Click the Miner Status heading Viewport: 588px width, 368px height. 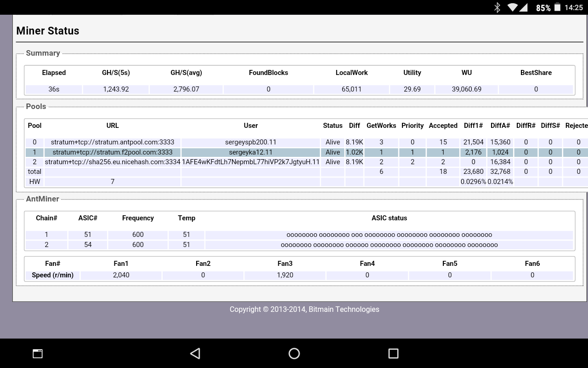point(48,31)
